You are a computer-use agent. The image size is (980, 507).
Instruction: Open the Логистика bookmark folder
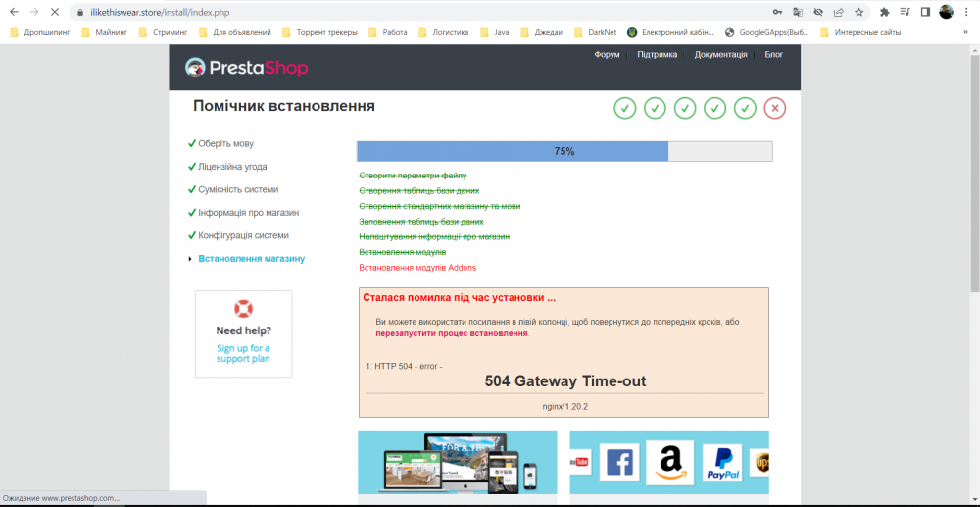[x=444, y=32]
